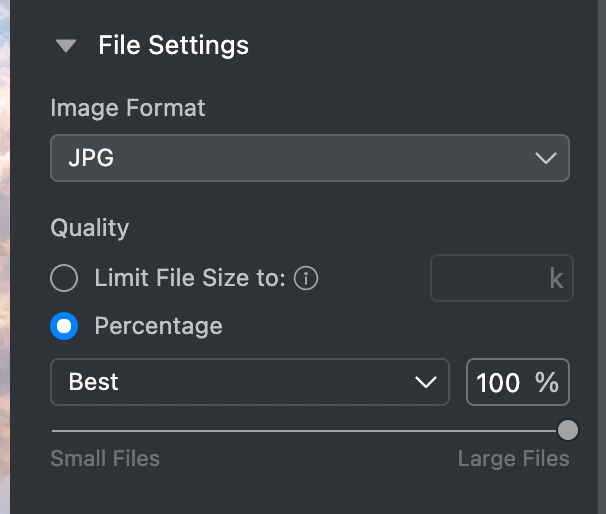
Task: Select the Percentage radio button
Action: click(64, 326)
